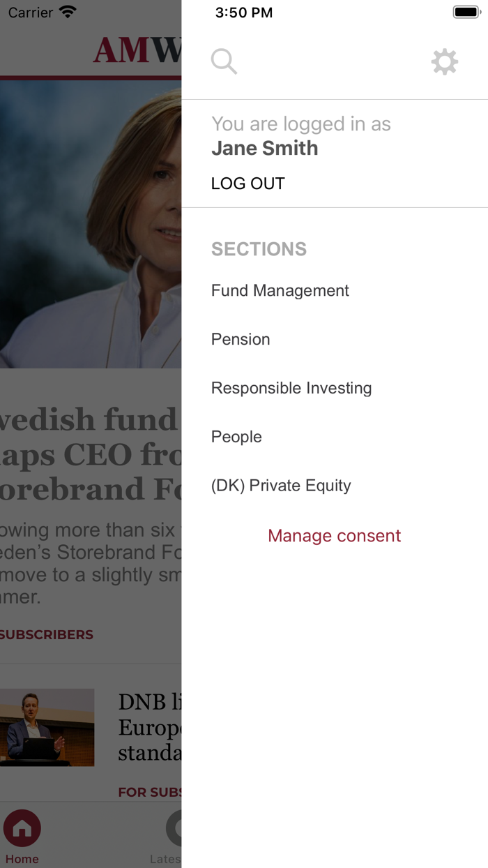
Task: Go to Responsible Investing section
Action: [291, 388]
